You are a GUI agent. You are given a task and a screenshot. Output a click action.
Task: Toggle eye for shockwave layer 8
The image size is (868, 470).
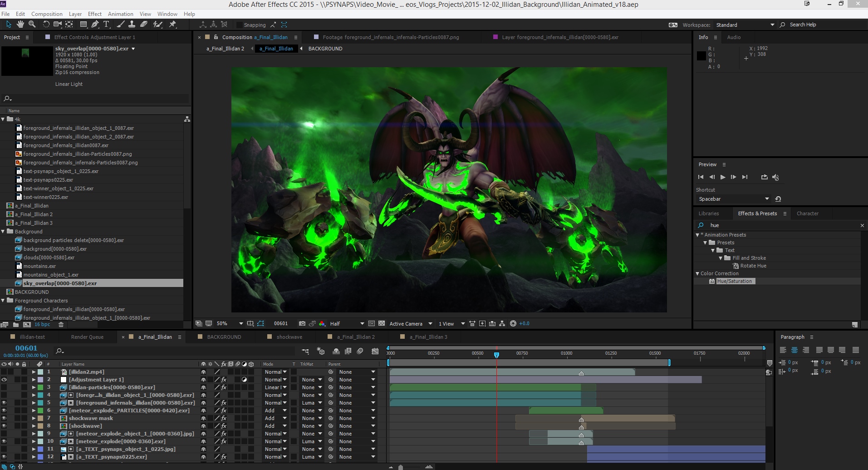coord(4,425)
